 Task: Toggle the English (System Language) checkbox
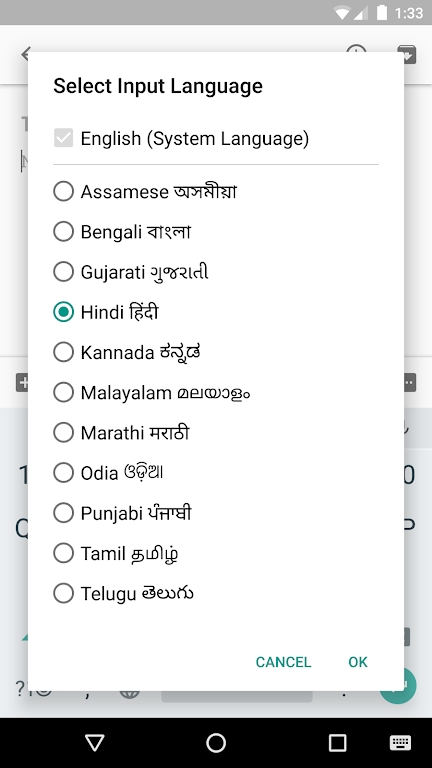click(64, 138)
